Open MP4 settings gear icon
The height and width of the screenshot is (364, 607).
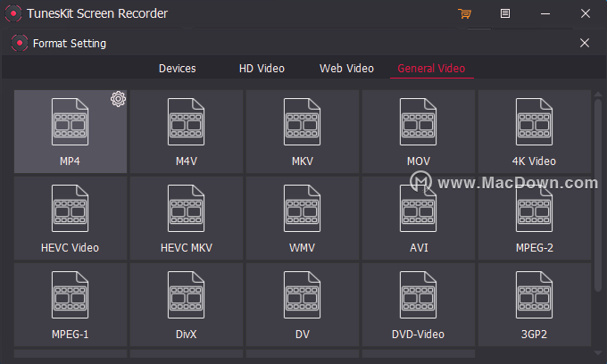118,99
